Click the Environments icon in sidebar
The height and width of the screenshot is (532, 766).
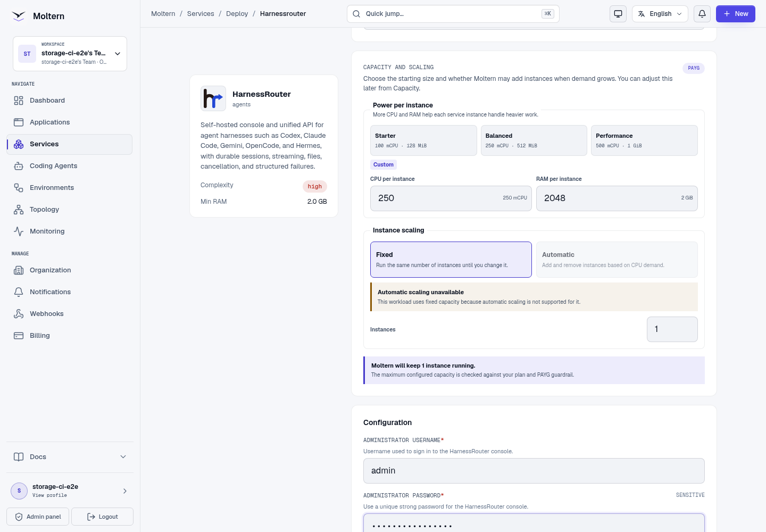tap(19, 188)
